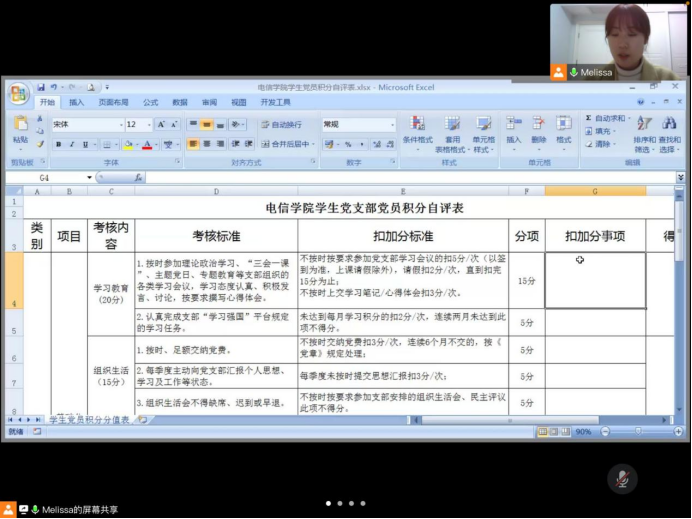This screenshot has height=519, width=692.
Task: Click the Save icon in quick access toolbar
Action: [x=41, y=88]
